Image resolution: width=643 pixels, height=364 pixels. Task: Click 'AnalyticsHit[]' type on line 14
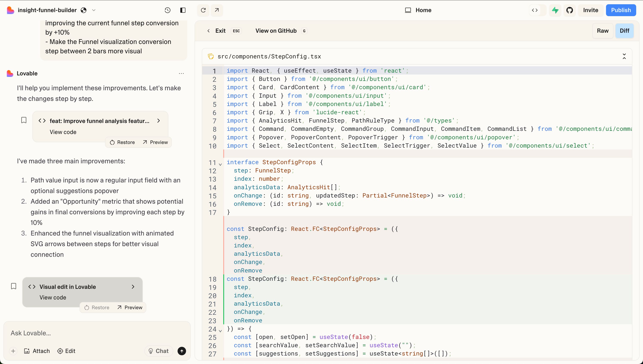tap(312, 187)
